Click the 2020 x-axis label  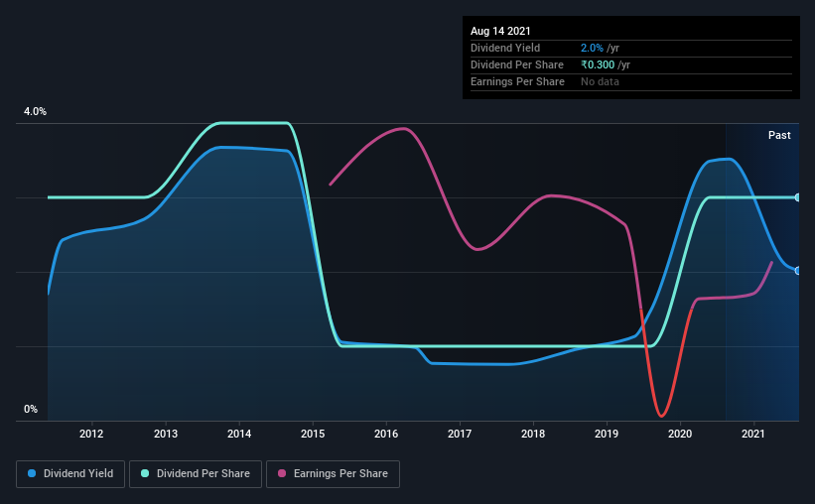(x=679, y=434)
